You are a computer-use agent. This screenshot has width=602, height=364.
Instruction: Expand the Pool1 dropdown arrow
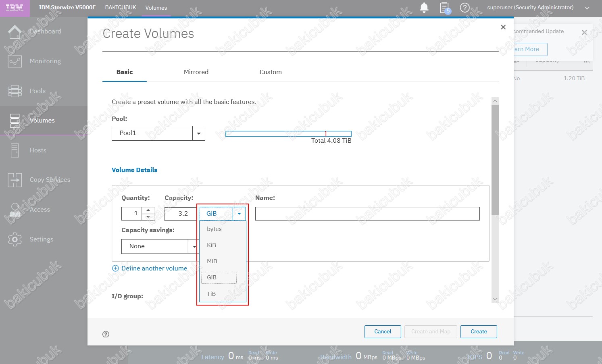[199, 133]
